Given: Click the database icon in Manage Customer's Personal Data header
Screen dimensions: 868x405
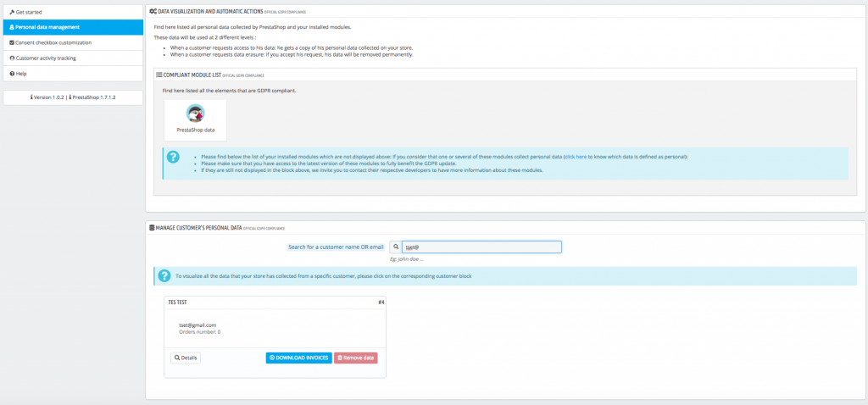Looking at the screenshot, I should coord(153,227).
